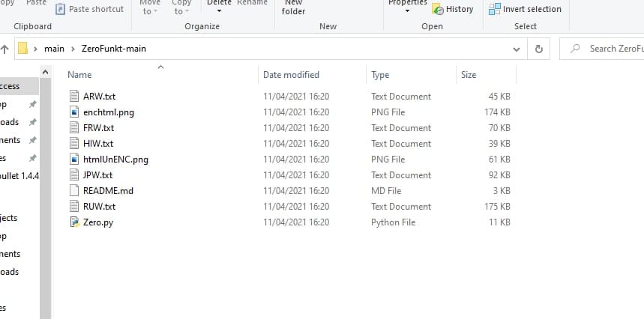The height and width of the screenshot is (319, 644).
Task: Navigate to main folder in breadcrumb
Action: pos(54,49)
